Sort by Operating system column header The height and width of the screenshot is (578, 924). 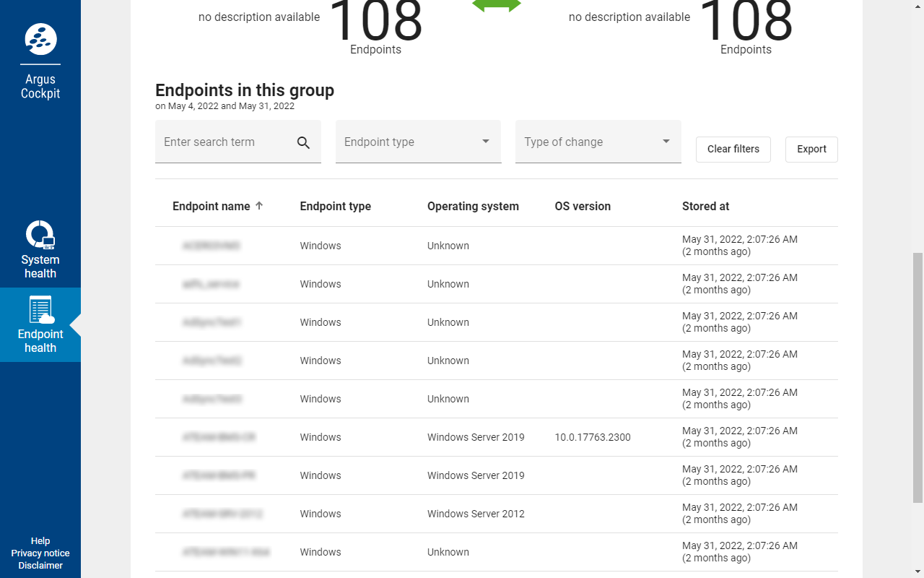pos(473,206)
